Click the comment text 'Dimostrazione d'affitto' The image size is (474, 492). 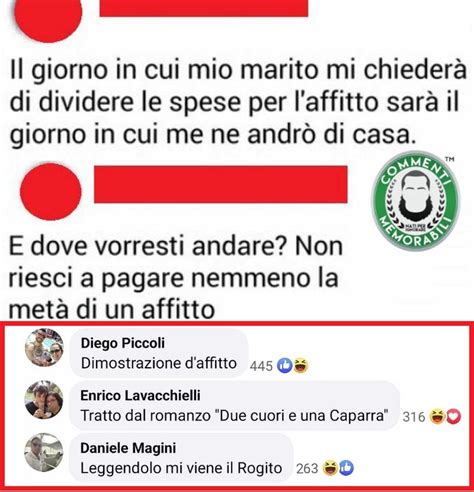pos(159,363)
